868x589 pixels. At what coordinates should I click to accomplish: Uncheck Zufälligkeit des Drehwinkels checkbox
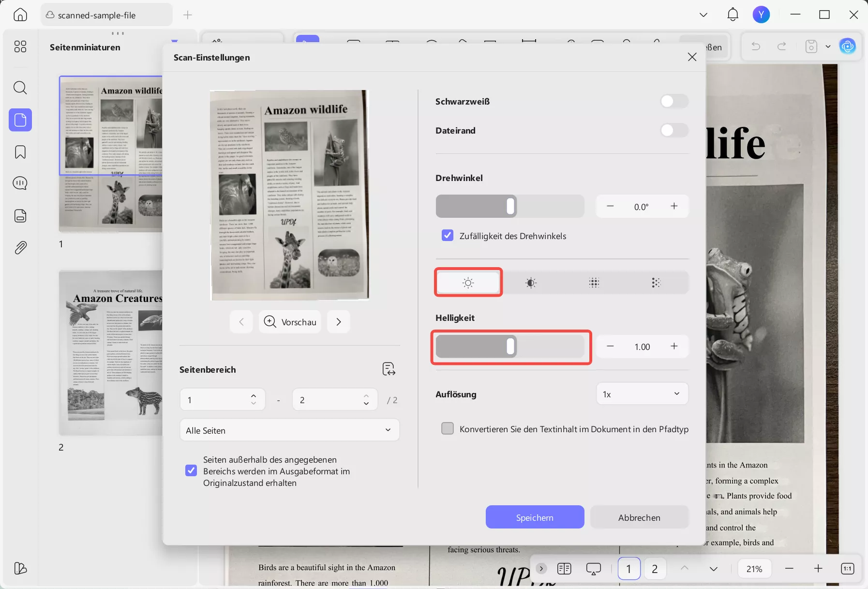(x=448, y=236)
